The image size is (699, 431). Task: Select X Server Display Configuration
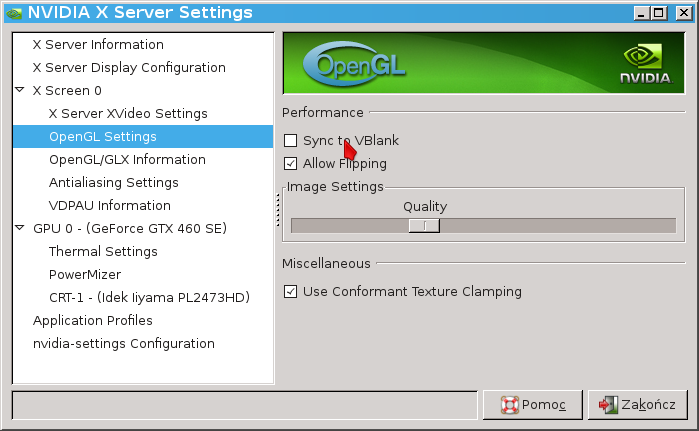coord(129,67)
